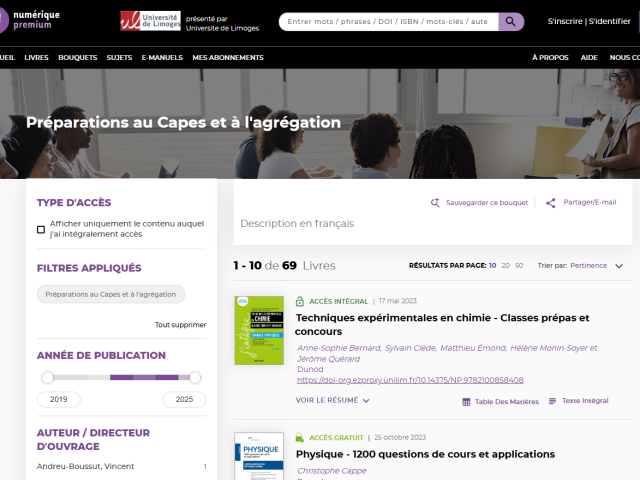Show 20 results per page
The width and height of the screenshot is (640, 480).
coord(505,266)
